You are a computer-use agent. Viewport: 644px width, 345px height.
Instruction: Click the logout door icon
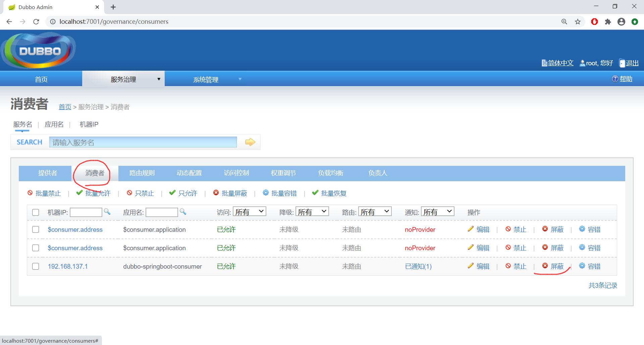tap(622, 63)
